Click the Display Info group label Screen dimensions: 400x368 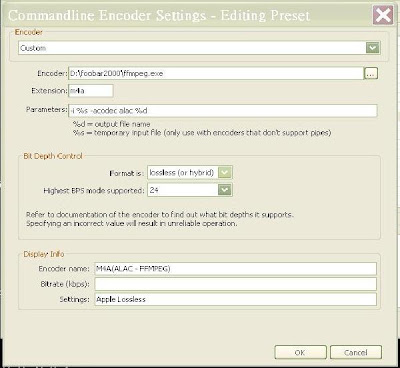(x=44, y=254)
